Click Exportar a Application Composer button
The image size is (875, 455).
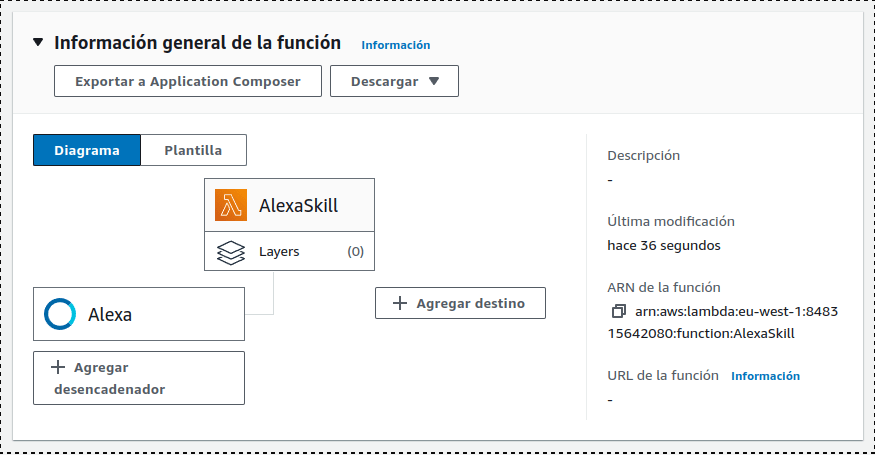click(188, 81)
